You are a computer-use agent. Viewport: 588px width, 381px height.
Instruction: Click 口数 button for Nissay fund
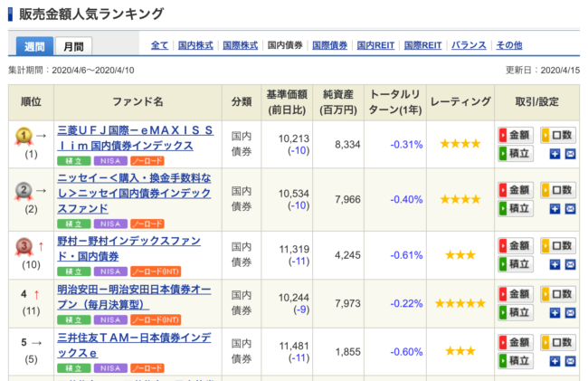558,190
